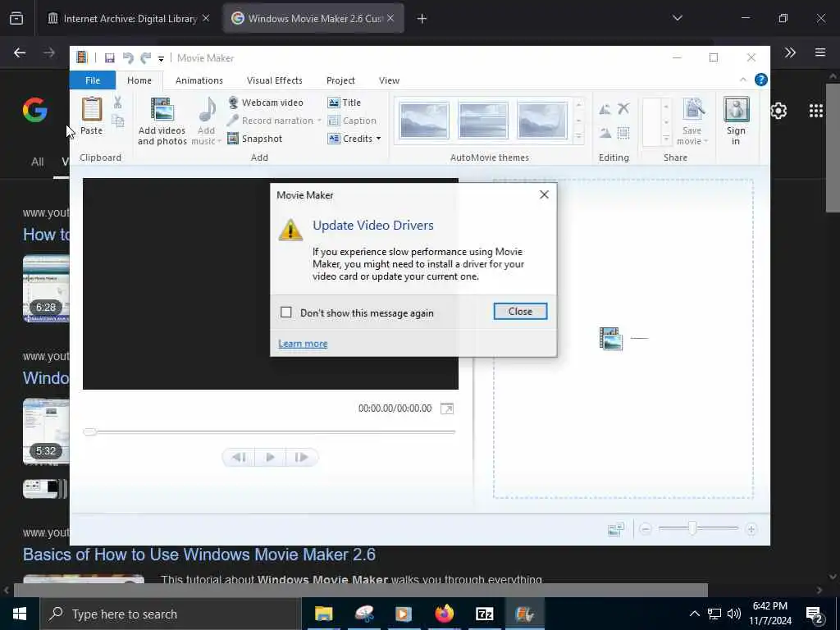The image size is (840, 630).
Task: Open the Movie Maker Help icon
Action: [x=760, y=80]
